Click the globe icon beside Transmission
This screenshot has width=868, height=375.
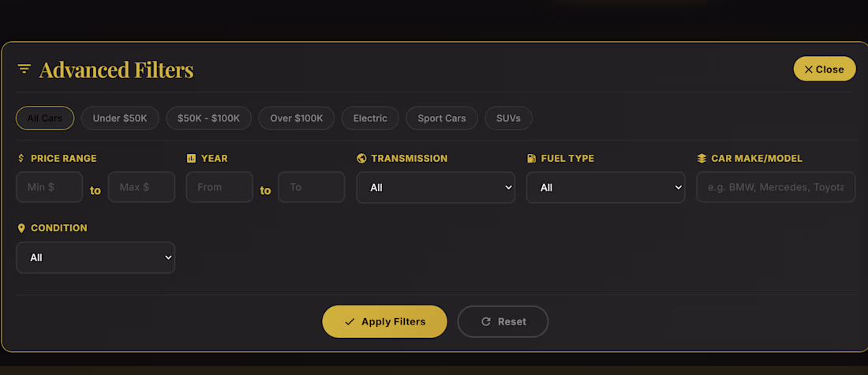click(361, 158)
